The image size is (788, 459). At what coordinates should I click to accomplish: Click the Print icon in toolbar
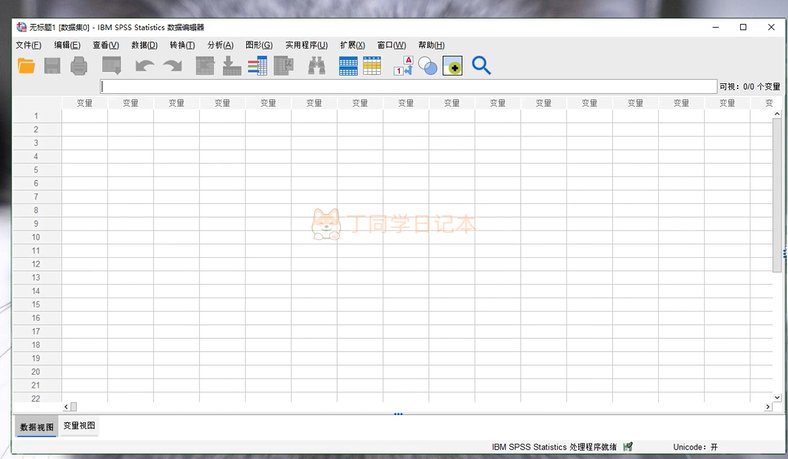(79, 66)
